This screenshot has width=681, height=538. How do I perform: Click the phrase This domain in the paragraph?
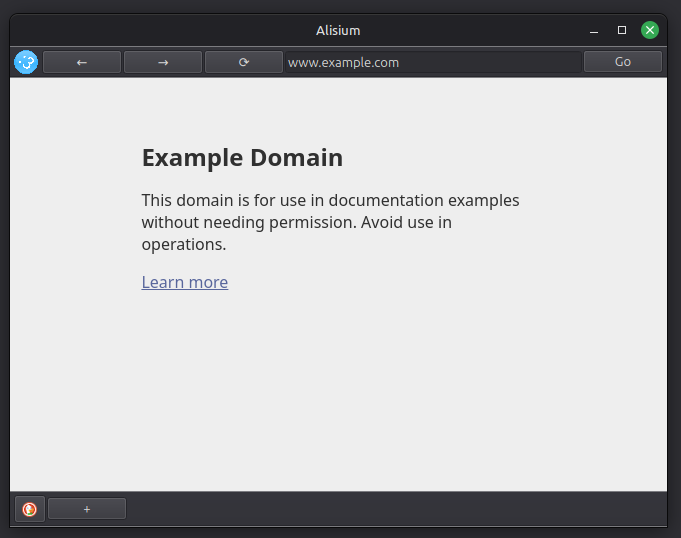click(180, 200)
